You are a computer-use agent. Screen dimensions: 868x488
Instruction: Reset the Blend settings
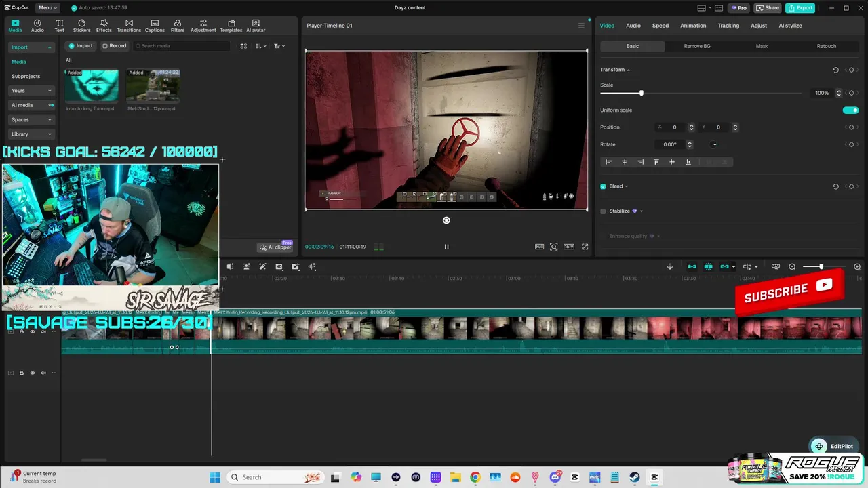(835, 186)
